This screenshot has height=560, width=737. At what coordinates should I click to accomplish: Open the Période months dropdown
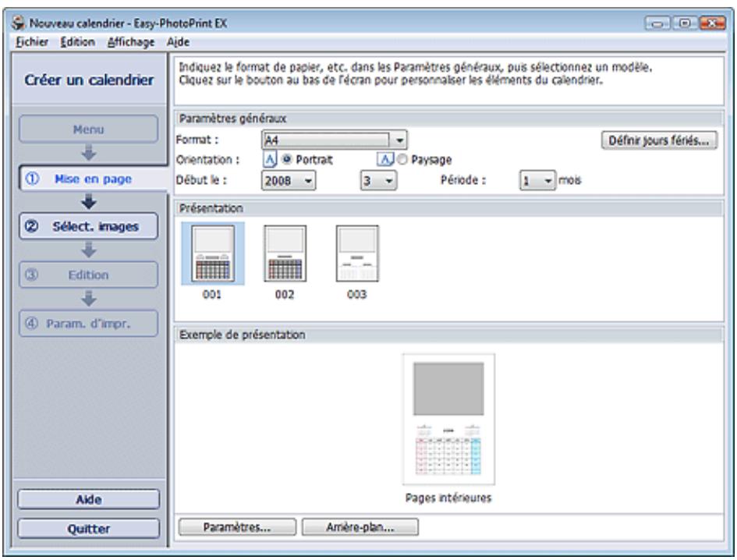[537, 180]
